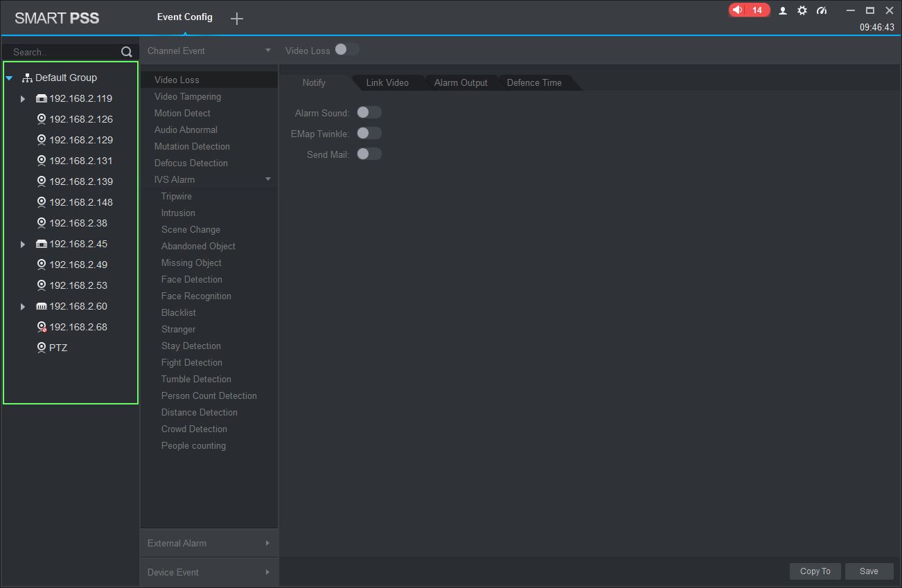Select the Face Recognition alarm
The height and width of the screenshot is (588, 902).
click(209, 296)
